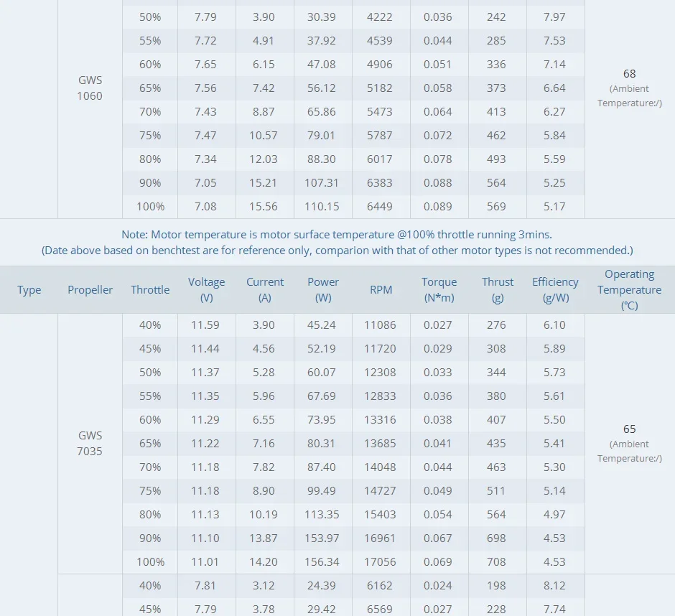
Task: Select the Current (A) header cell
Action: (x=265, y=290)
